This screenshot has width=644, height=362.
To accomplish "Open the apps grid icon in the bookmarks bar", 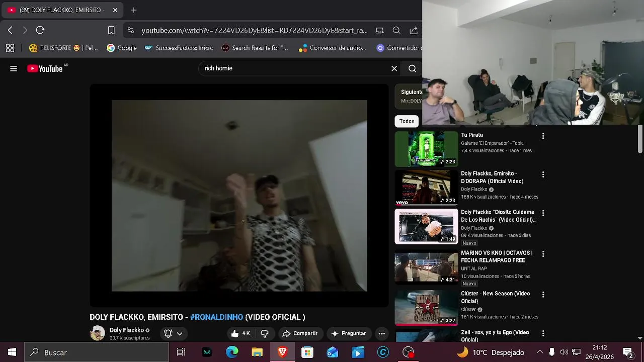I will 10,48.
